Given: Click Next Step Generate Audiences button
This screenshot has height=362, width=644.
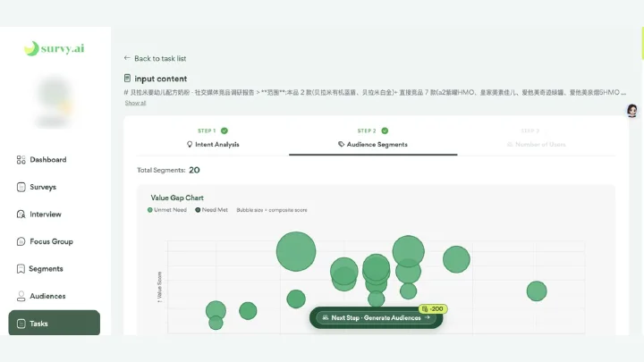Looking at the screenshot, I should [376, 317].
